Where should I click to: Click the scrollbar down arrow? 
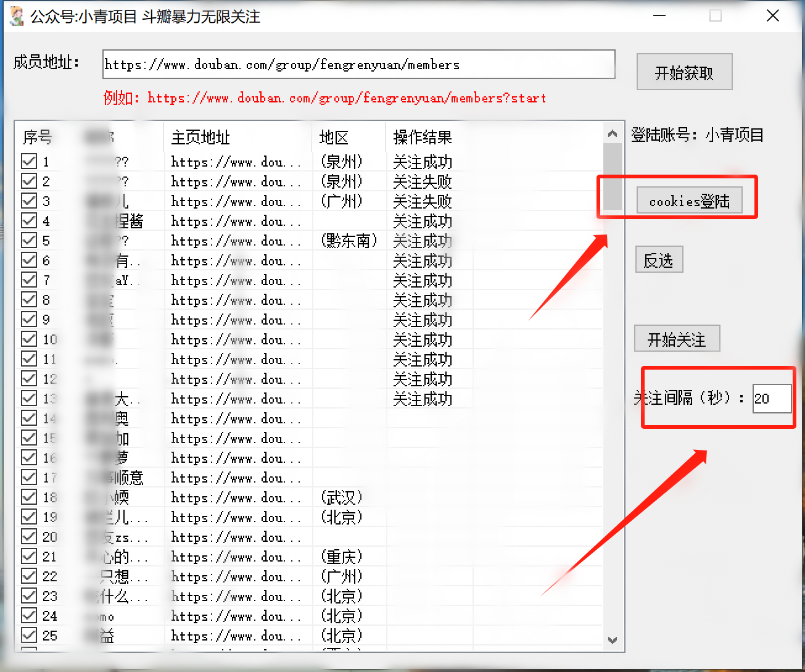tap(611, 640)
